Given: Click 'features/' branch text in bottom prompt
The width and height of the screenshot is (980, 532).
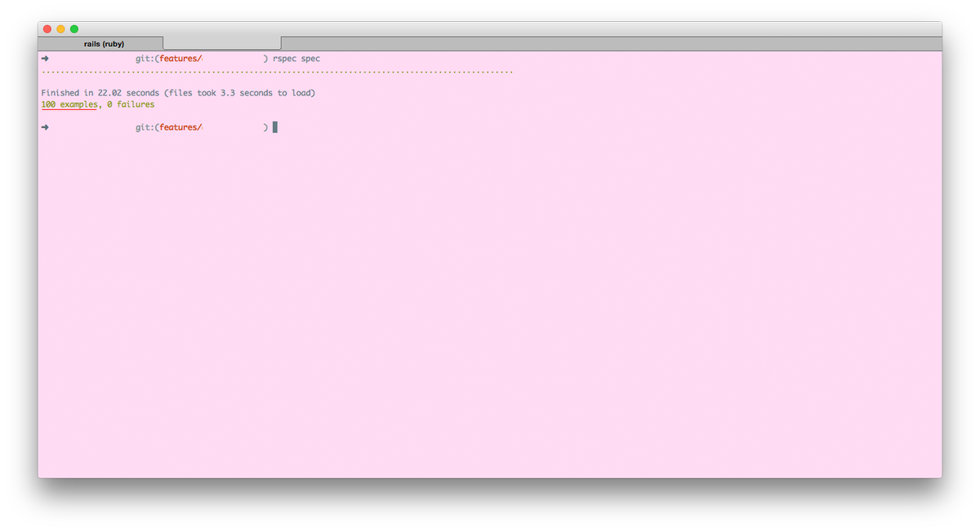Looking at the screenshot, I should point(180,127).
